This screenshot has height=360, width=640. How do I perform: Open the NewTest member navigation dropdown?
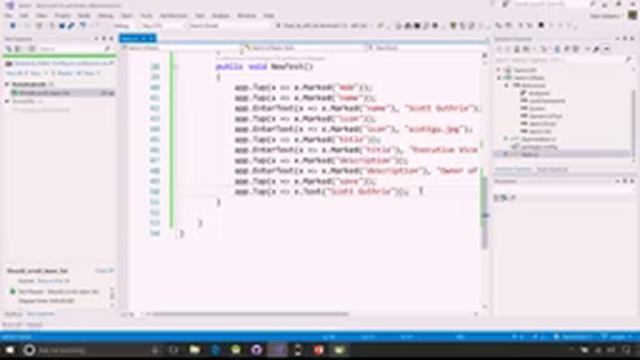427,48
